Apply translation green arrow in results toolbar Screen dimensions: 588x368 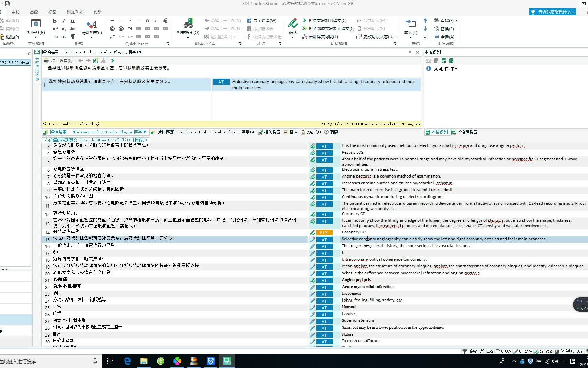tap(113, 61)
